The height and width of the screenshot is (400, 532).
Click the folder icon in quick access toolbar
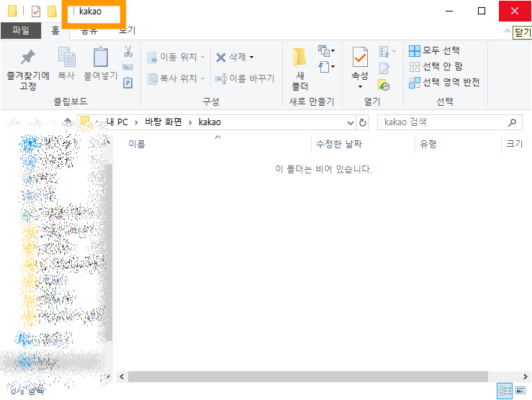[x=12, y=12]
